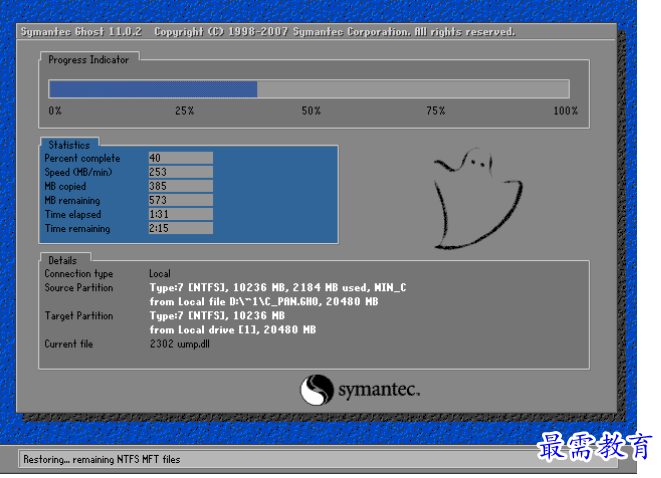Click the Speed value 253
Screen dimensions: 661x478
(180, 172)
